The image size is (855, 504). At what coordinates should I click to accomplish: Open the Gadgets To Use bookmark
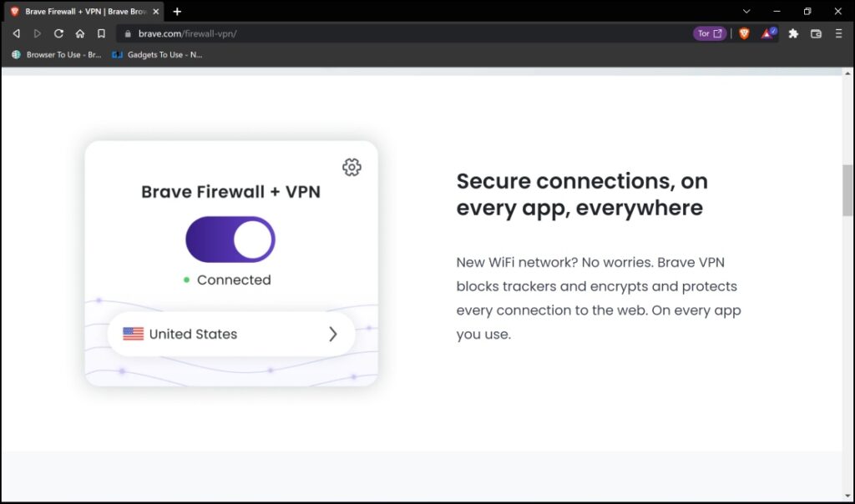[157, 54]
